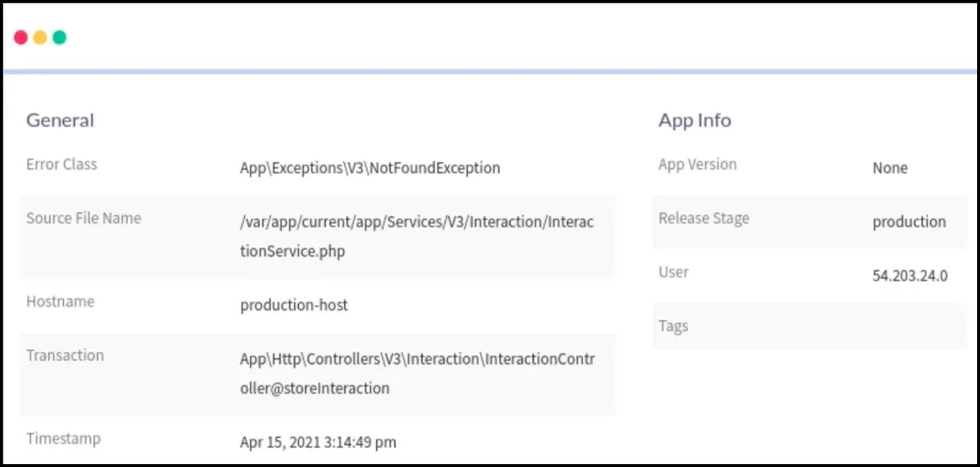This screenshot has width=980, height=467.
Task: Select the production release stage value
Action: point(909,223)
